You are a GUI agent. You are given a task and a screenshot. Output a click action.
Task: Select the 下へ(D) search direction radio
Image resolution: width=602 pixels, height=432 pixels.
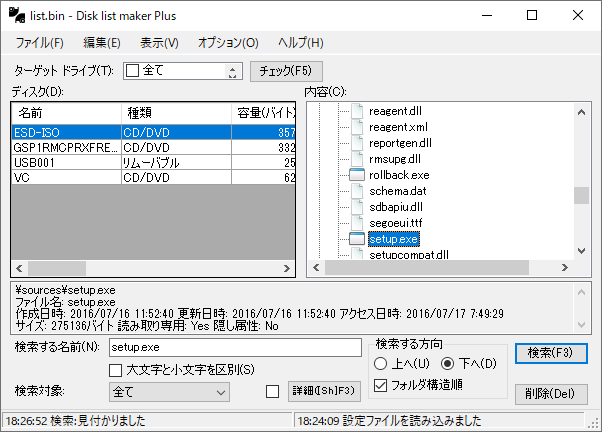click(447, 363)
